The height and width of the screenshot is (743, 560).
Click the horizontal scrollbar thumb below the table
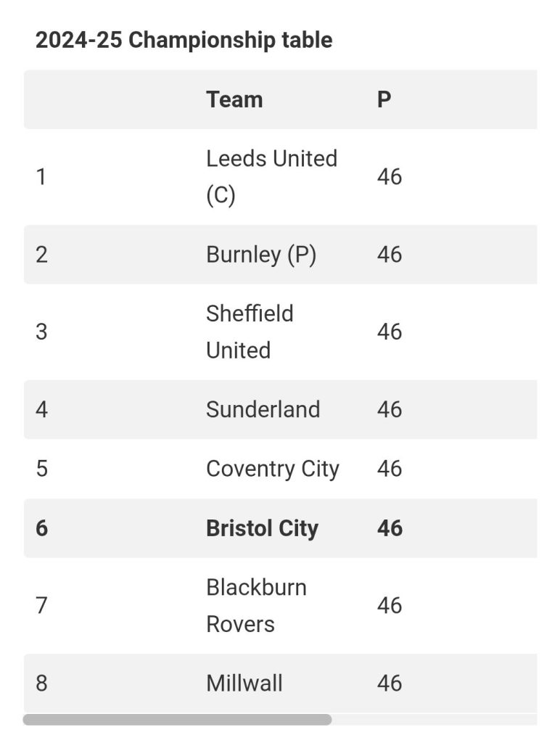[177, 719]
